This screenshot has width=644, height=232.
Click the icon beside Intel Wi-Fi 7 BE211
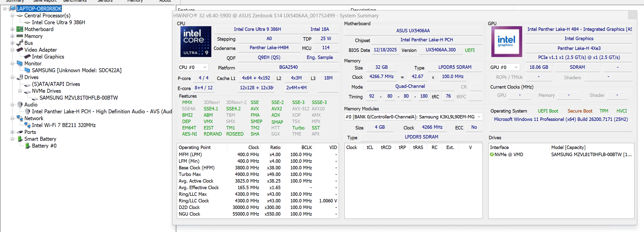click(x=27, y=125)
